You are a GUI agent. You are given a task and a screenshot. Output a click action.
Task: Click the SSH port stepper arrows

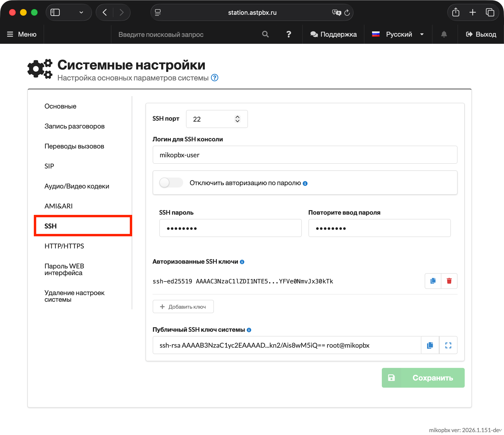pyautogui.click(x=237, y=119)
